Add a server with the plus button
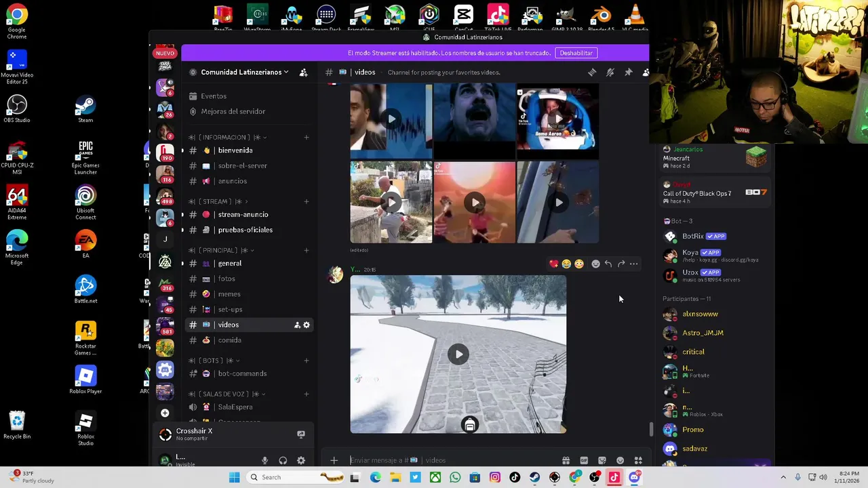Image resolution: width=868 pixels, height=488 pixels. 165,413
